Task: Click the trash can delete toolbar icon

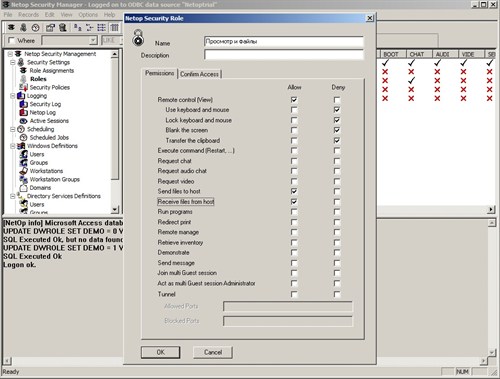Action: pyautogui.click(x=63, y=27)
